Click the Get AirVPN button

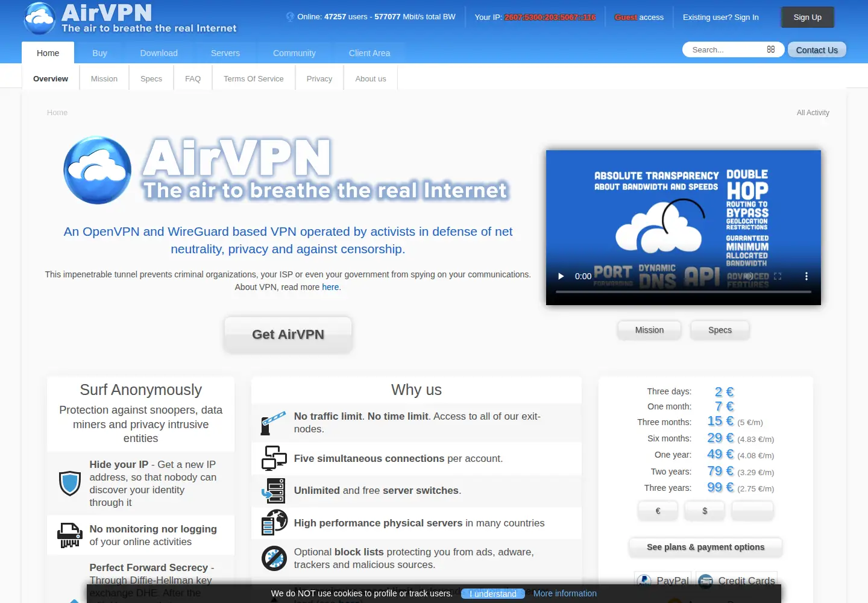click(x=288, y=334)
